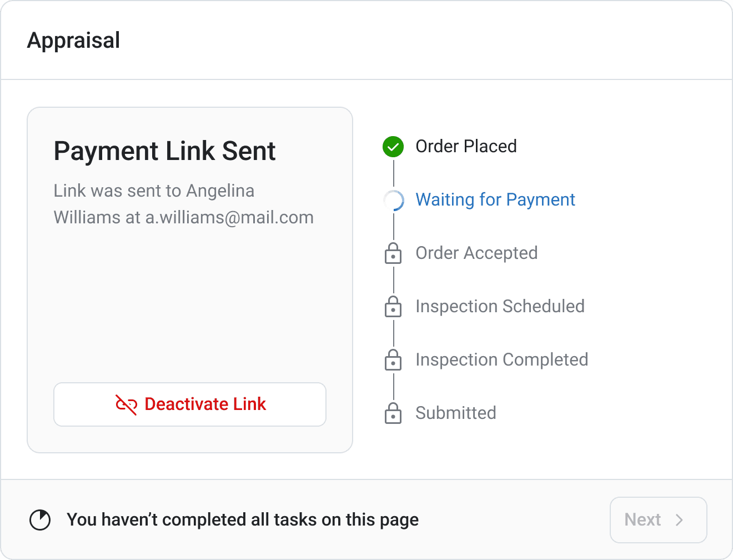The width and height of the screenshot is (733, 560).
Task: Click the lock icon beside Order Accepted
Action: pos(393,253)
